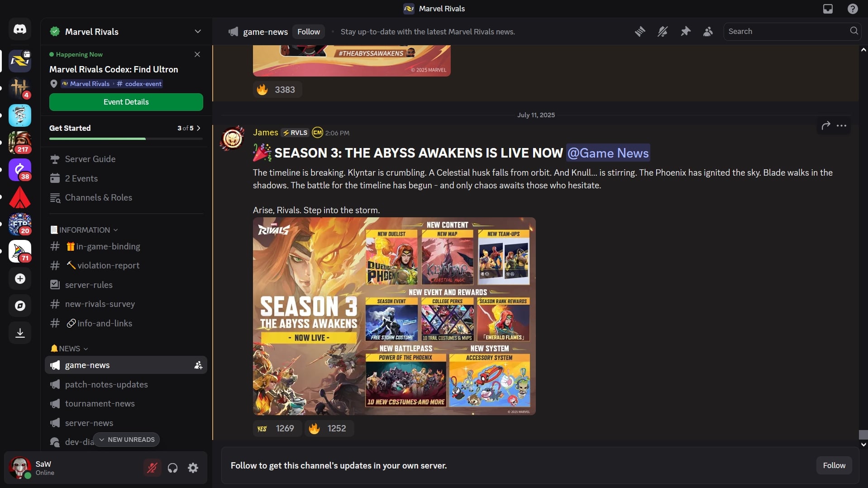868x488 pixels.
Task: Open patch-notes-updates channel
Action: click(x=126, y=384)
